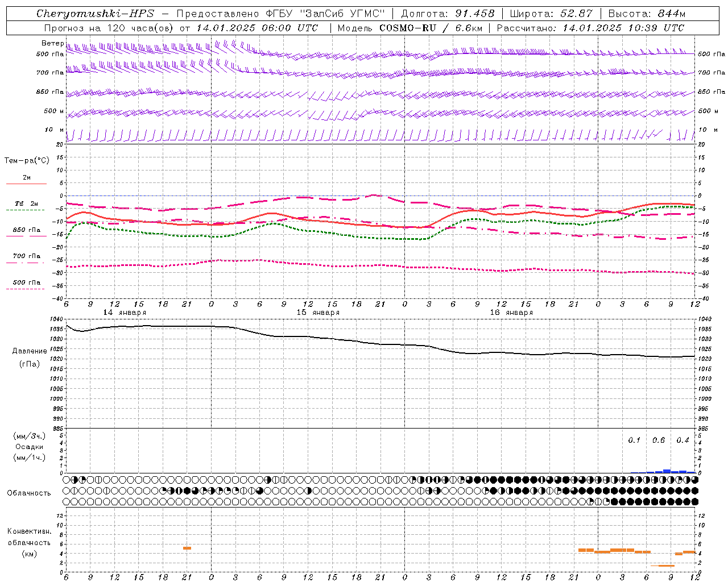Image resolution: width=728 pixels, height=582 pixels.
Task: Click the '500 м' wind level label on the left
Action: click(x=54, y=111)
